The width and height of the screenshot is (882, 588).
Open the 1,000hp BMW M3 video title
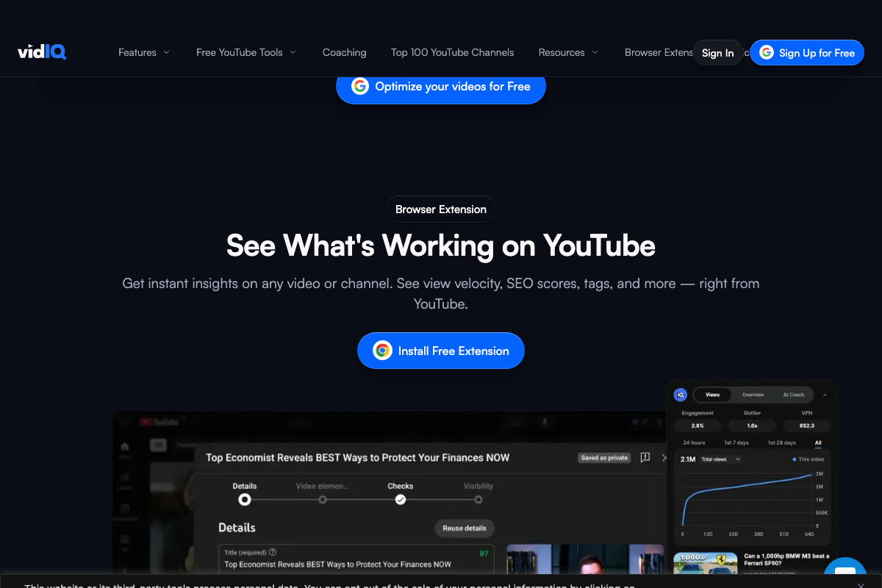coord(786,561)
